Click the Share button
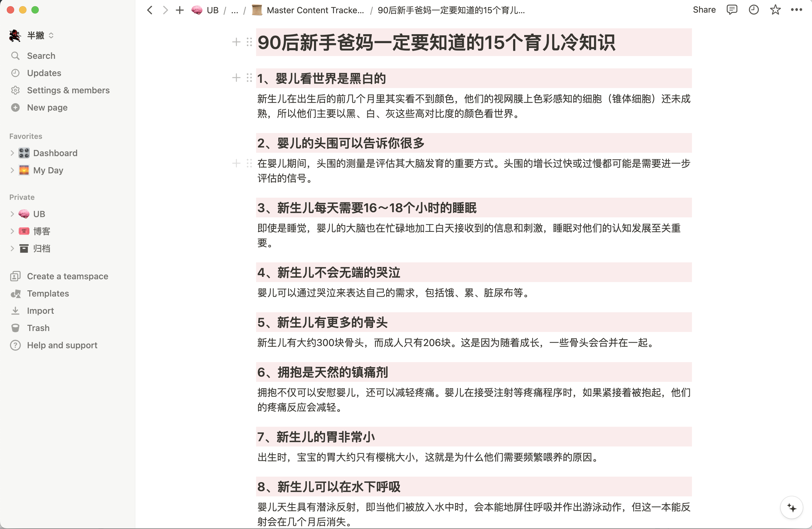 [x=704, y=10]
